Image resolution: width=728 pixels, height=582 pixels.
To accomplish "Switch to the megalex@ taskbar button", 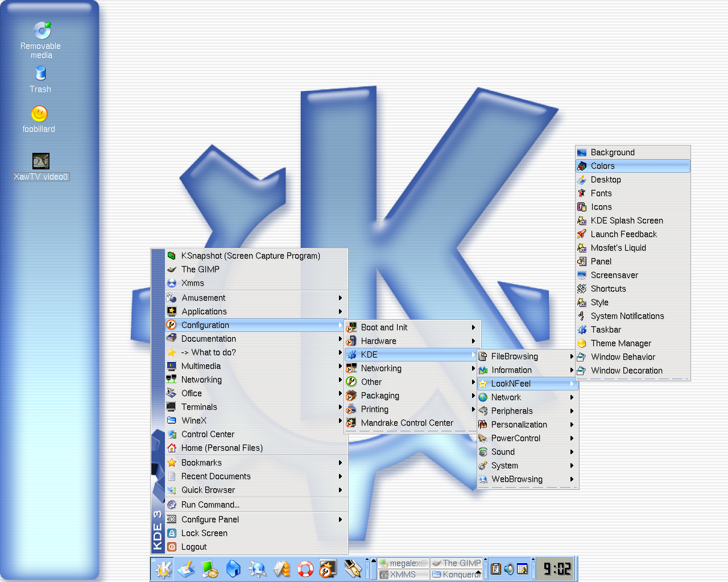I will pos(404,563).
